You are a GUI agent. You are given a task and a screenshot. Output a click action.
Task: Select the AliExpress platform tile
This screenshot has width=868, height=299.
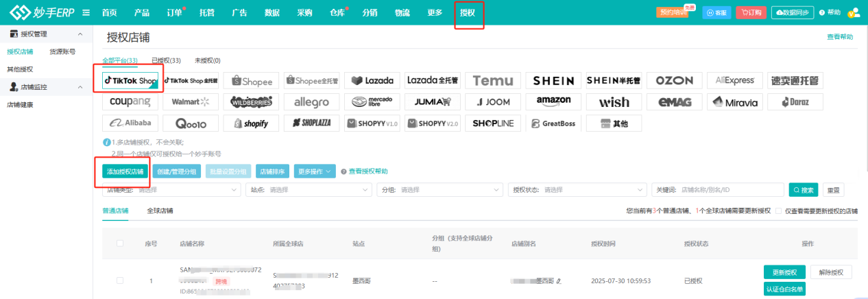click(734, 81)
